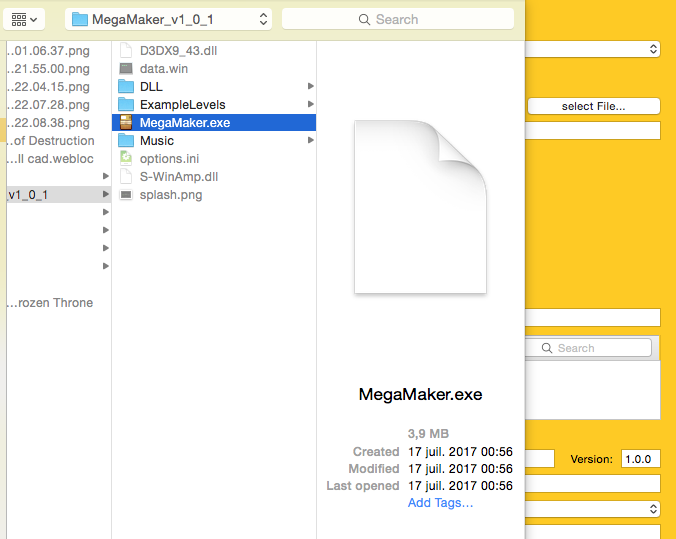
Task: Select the options.ini file
Action: (x=169, y=159)
